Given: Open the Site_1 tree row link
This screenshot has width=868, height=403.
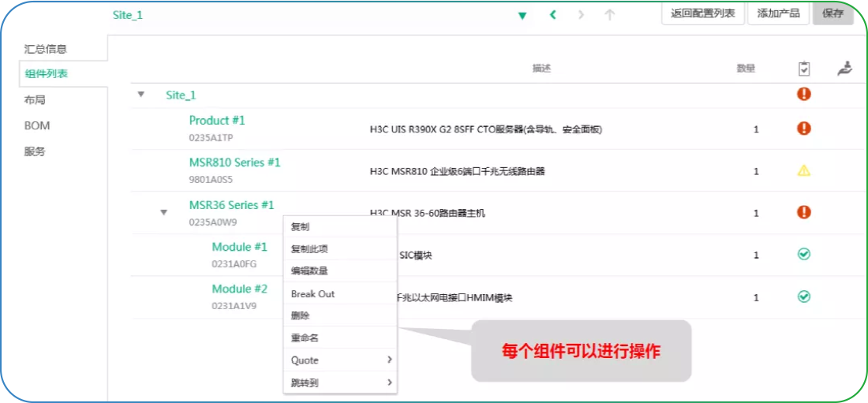Looking at the screenshot, I should 181,95.
